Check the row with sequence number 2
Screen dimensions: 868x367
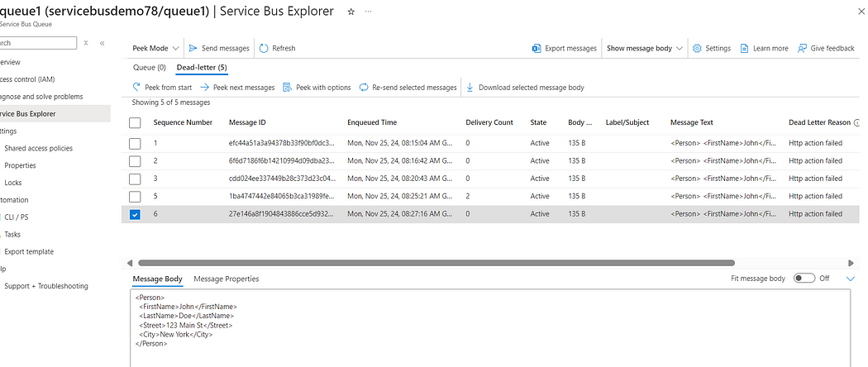click(135, 161)
